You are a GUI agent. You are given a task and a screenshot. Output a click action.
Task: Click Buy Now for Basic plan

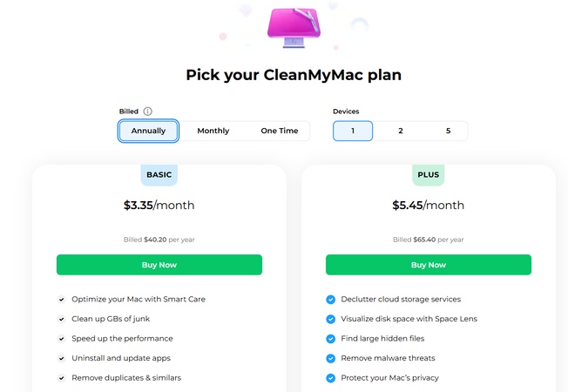159,265
